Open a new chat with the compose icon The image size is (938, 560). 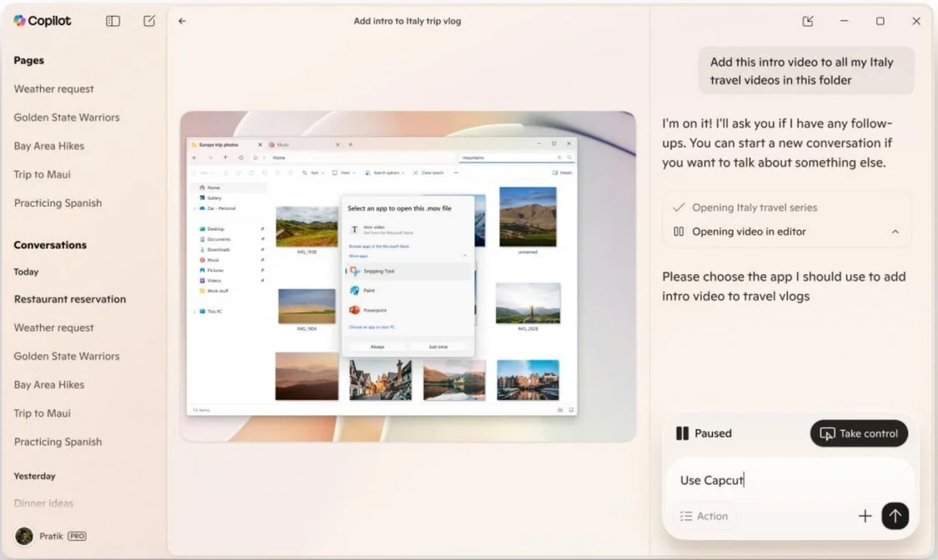(x=149, y=21)
